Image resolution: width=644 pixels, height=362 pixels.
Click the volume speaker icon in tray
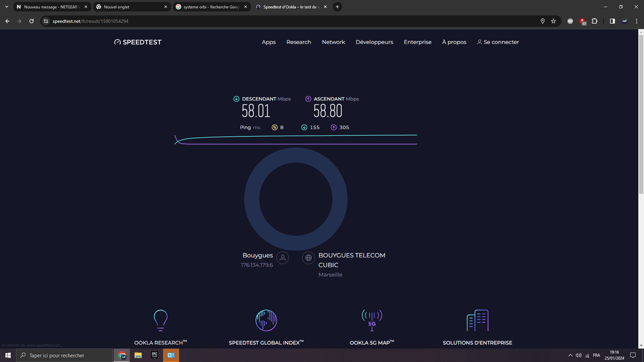(x=578, y=356)
